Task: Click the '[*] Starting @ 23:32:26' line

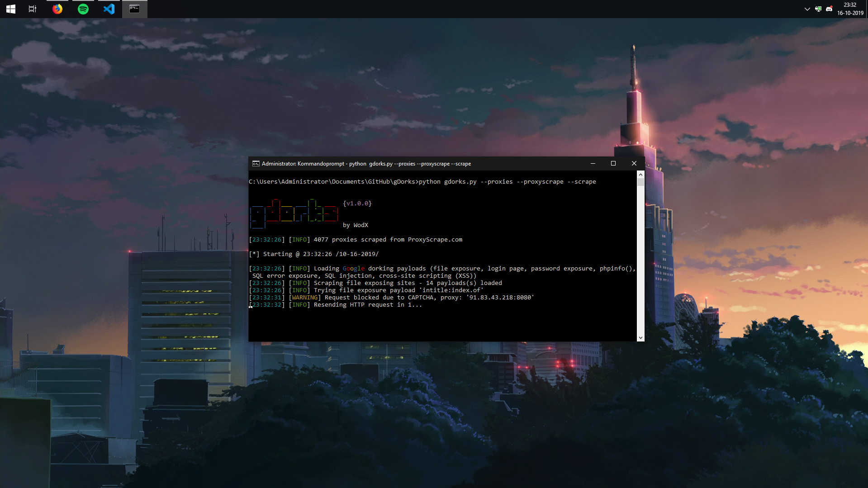Action: pos(314,254)
